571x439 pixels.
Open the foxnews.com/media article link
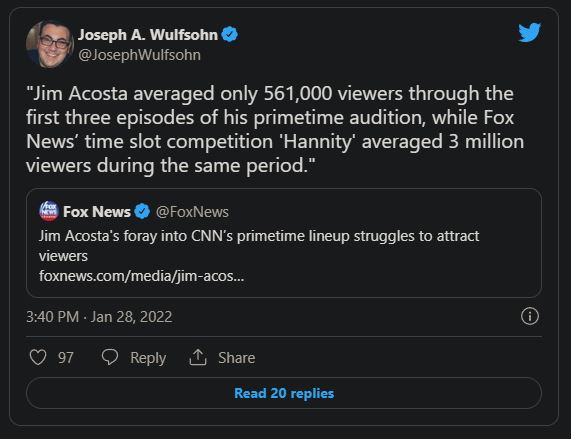click(142, 276)
